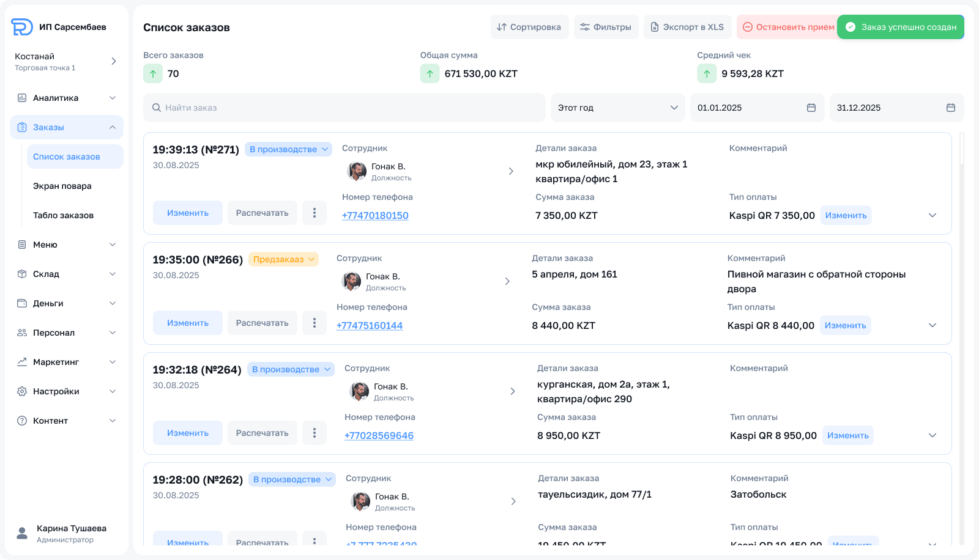
Task: Open the Этот год period dropdown
Action: [617, 108]
